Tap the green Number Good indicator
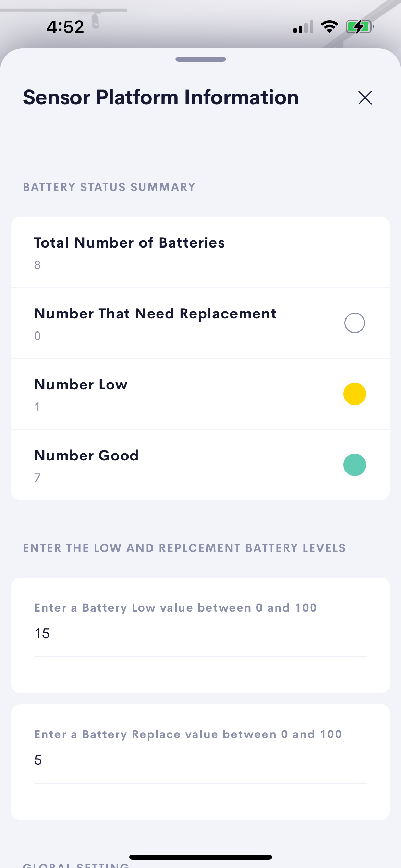The width and height of the screenshot is (401, 868). click(x=355, y=465)
